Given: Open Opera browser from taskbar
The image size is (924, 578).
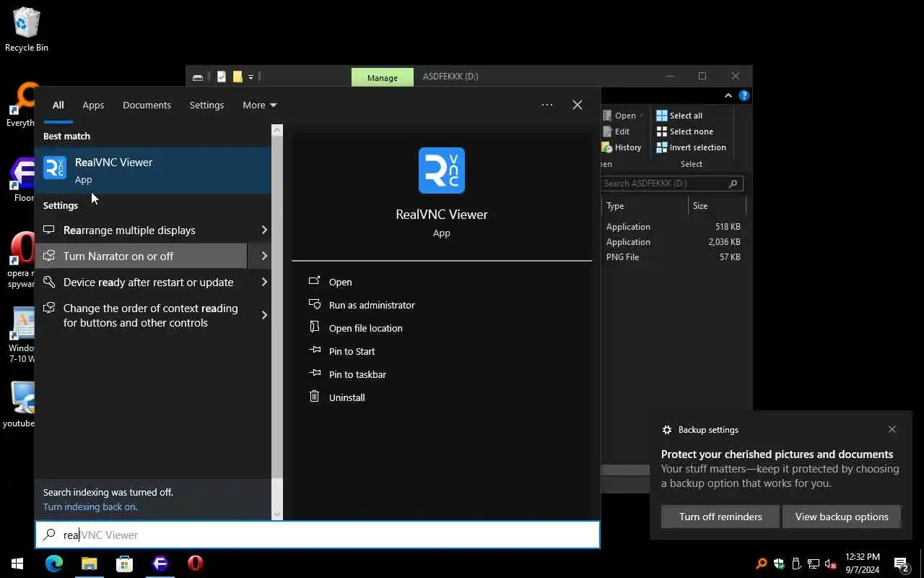Looking at the screenshot, I should coord(195,564).
